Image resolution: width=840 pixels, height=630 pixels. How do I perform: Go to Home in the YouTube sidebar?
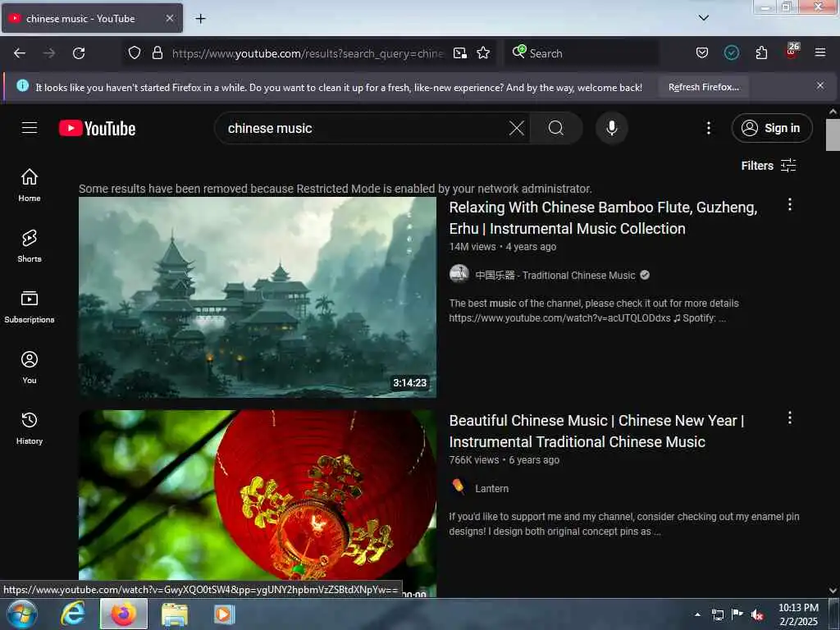click(x=30, y=185)
